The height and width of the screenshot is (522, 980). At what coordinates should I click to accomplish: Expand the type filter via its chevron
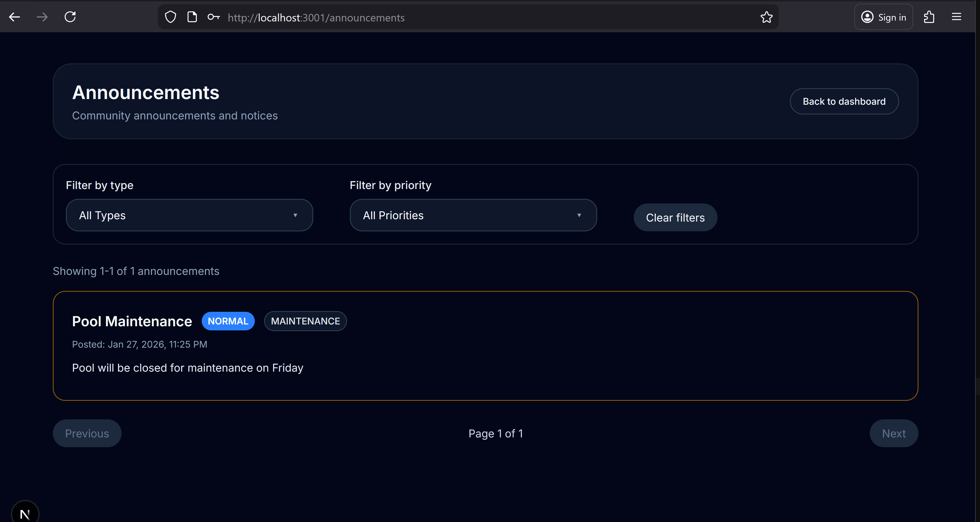point(295,215)
